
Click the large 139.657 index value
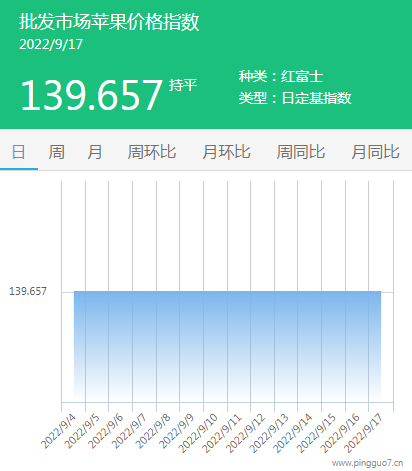pos(91,95)
